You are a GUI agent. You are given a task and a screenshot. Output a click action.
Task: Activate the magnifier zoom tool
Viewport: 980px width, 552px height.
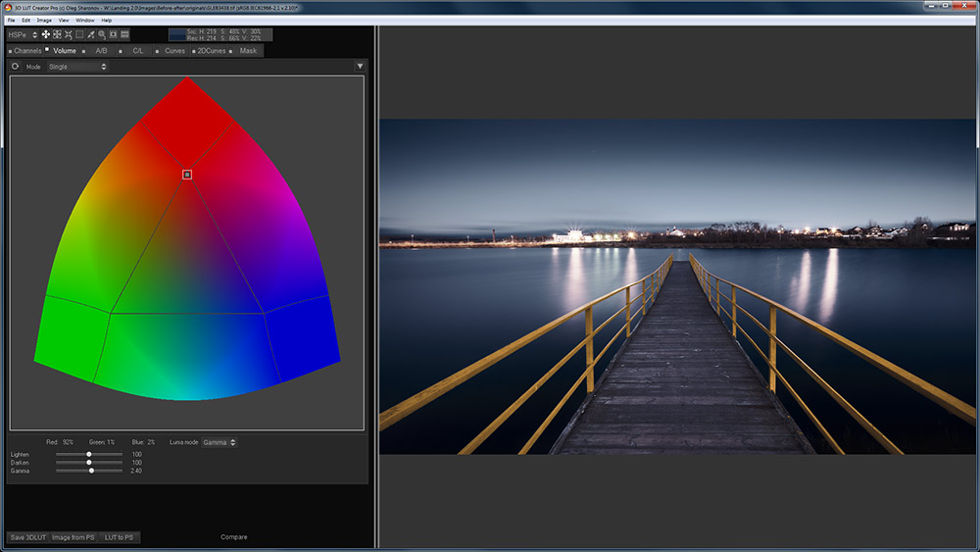102,34
